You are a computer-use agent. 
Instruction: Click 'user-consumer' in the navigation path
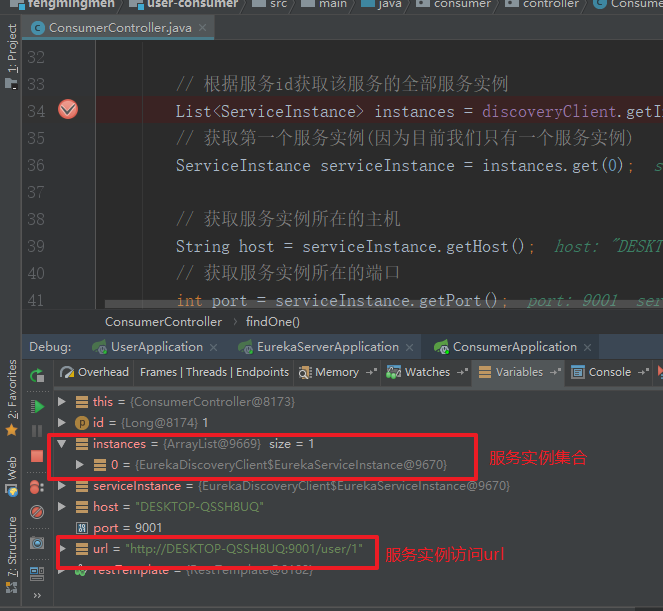(x=185, y=4)
